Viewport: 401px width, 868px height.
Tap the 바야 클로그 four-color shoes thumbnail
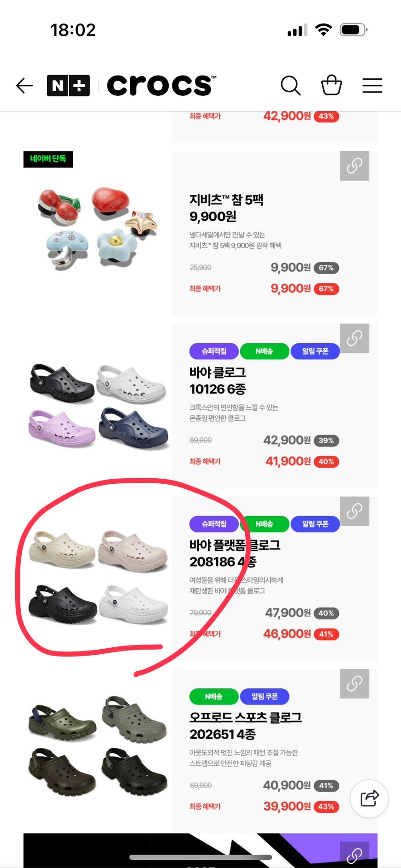[98, 405]
